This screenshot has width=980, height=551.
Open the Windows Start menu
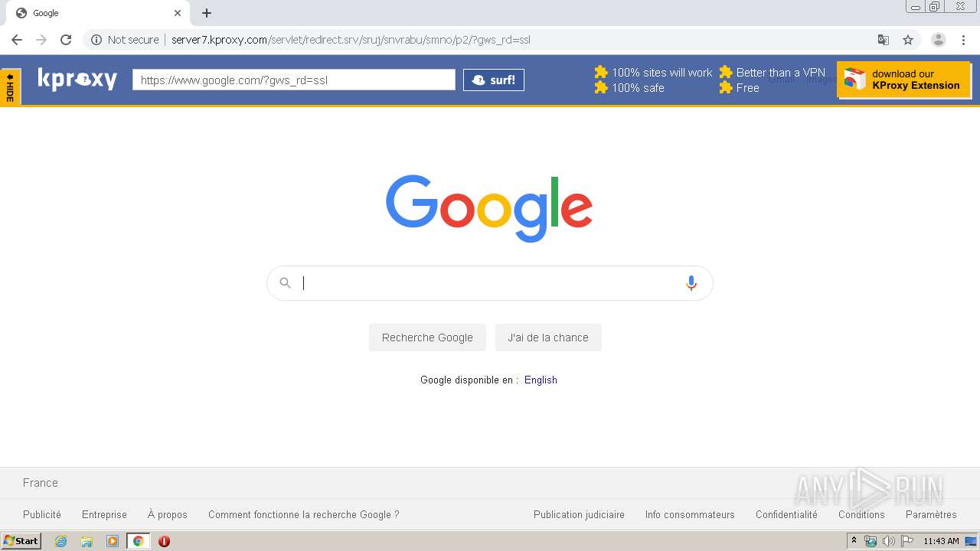[21, 541]
